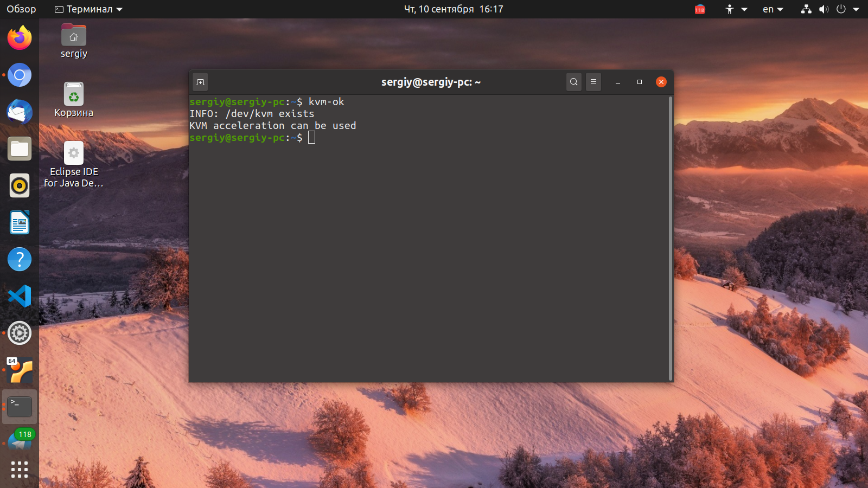Open the Терминал app menu

[x=89, y=9]
